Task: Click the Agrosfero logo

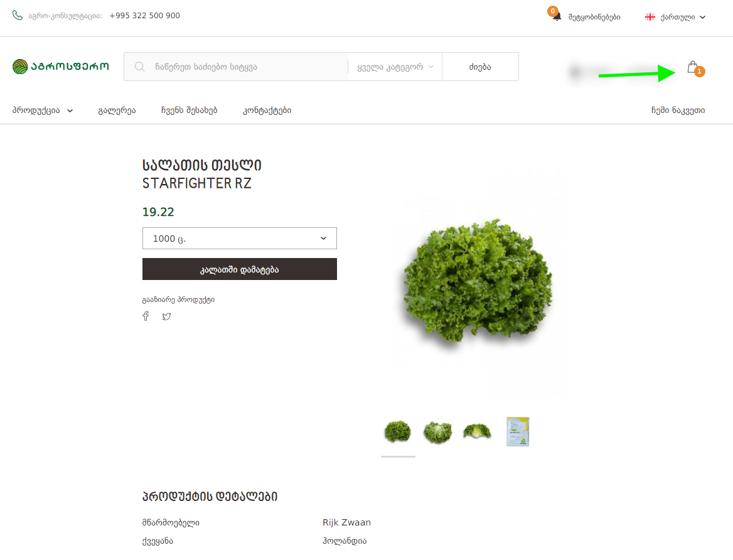Action: [x=61, y=67]
